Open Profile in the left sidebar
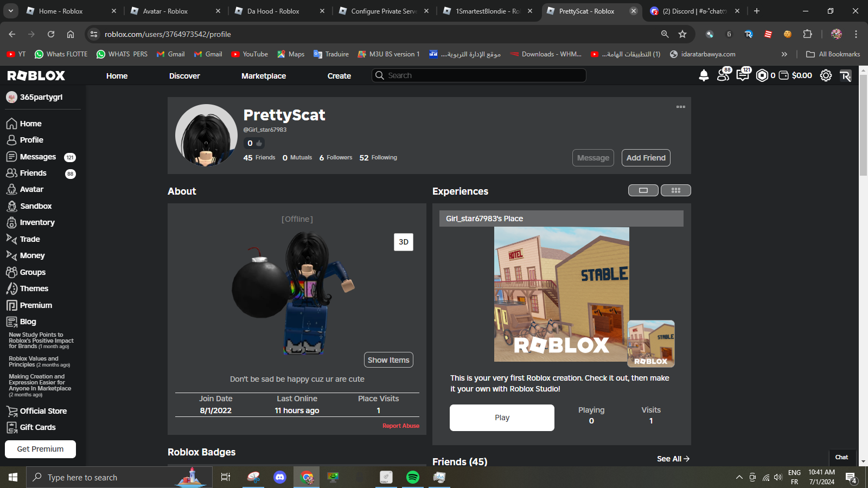The height and width of the screenshot is (488, 868). pos(25,140)
